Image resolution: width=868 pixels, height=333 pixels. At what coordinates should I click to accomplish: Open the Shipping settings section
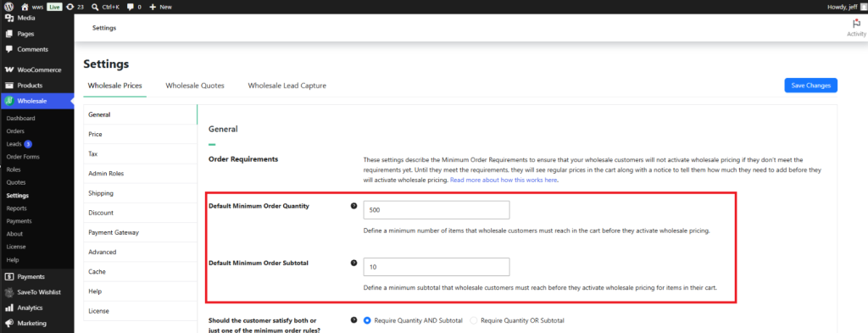(140, 193)
